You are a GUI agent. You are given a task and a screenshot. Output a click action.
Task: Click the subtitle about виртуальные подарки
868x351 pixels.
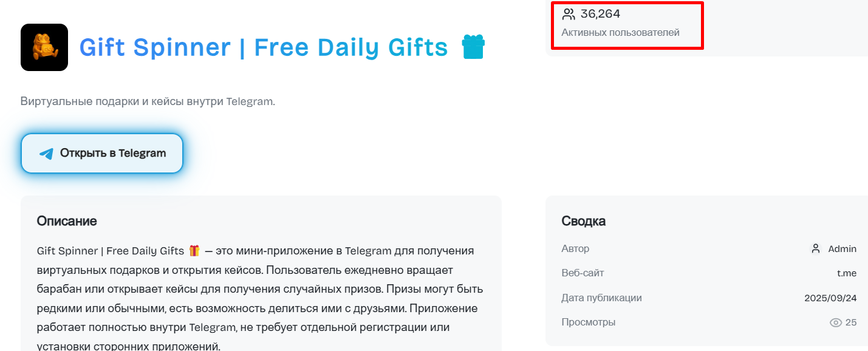(148, 101)
